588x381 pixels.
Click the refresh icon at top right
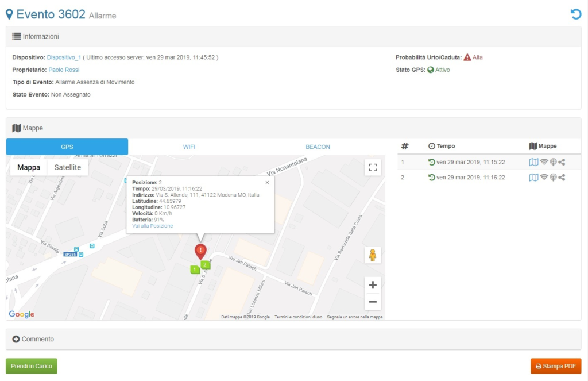(x=575, y=14)
